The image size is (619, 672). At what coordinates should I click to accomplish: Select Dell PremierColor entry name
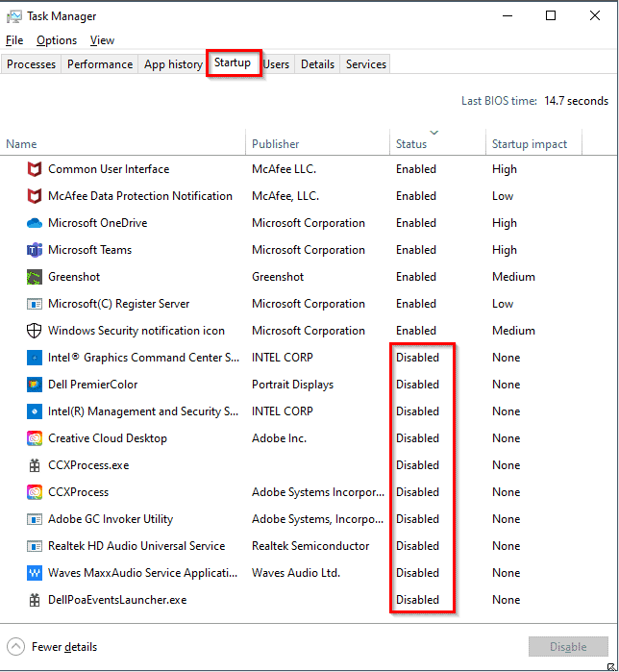coord(93,385)
